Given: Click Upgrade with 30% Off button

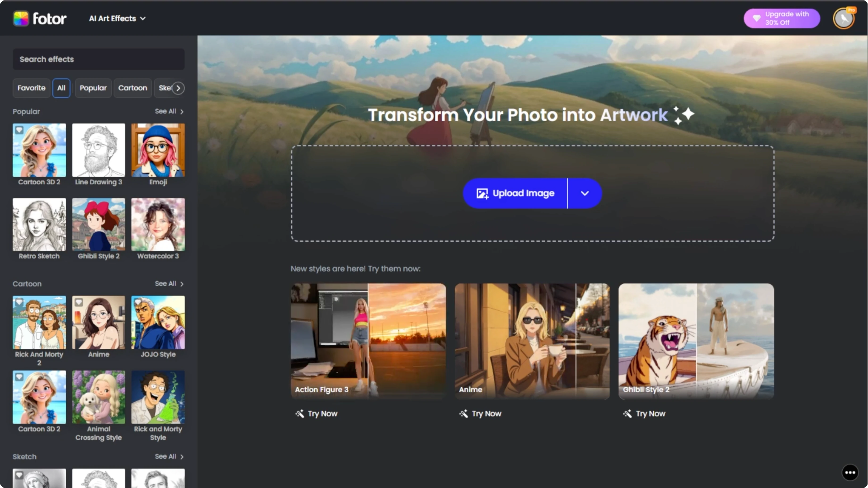Looking at the screenshot, I should (x=781, y=18).
